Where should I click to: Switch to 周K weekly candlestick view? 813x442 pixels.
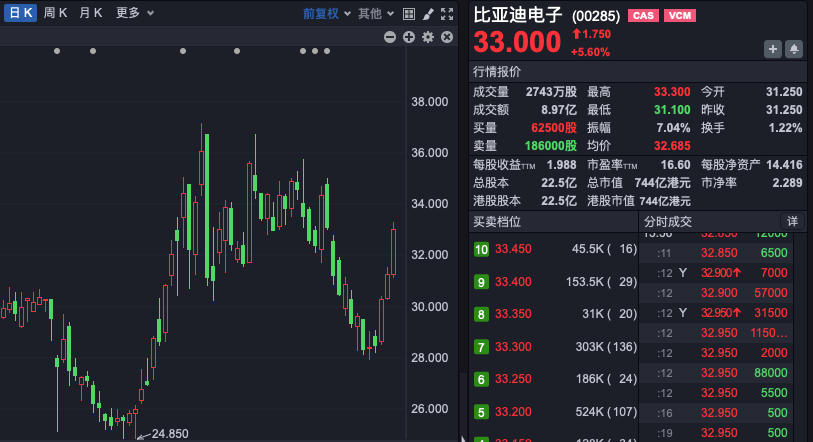pyautogui.click(x=56, y=13)
